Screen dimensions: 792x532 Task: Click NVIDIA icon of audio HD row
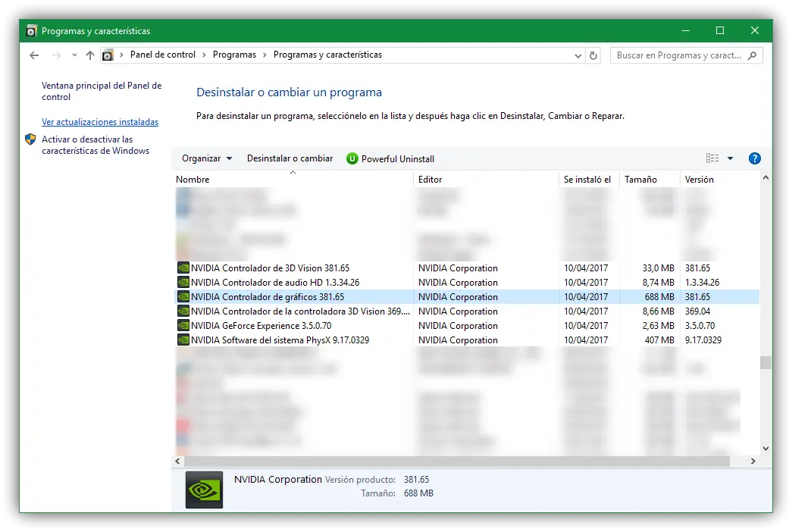[183, 283]
